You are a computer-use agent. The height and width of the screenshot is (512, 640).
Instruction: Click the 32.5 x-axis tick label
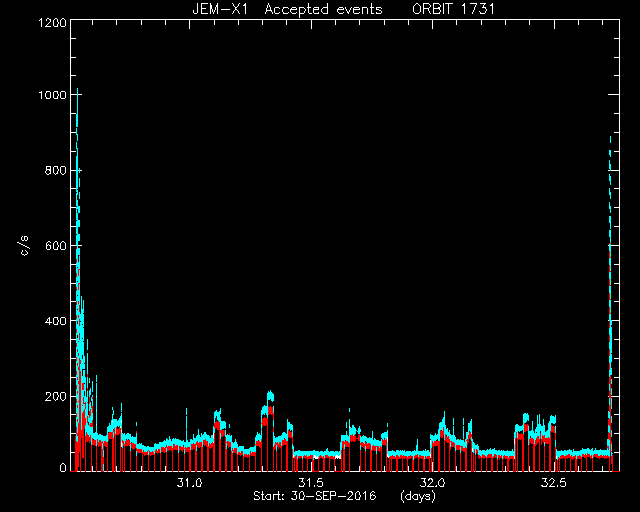tap(554, 483)
